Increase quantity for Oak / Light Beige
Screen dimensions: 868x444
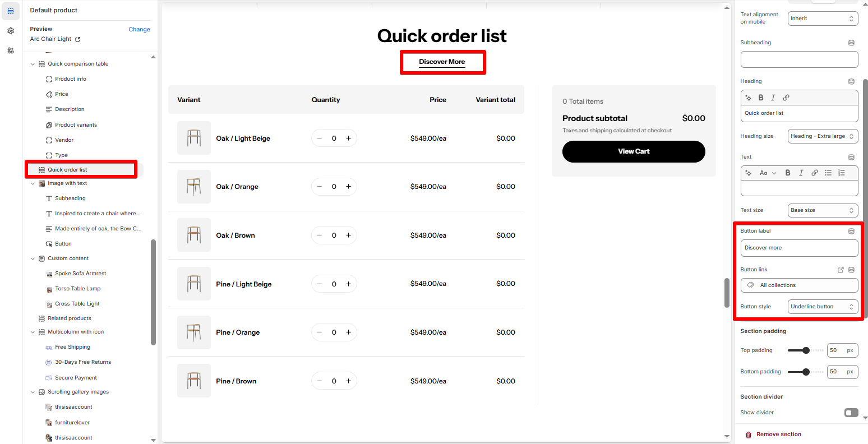pos(348,138)
